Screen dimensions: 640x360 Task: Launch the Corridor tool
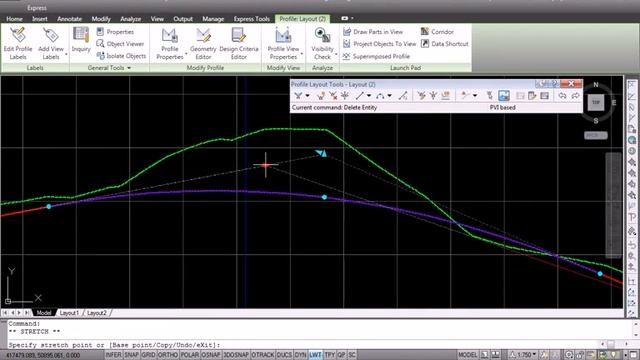(x=437, y=31)
